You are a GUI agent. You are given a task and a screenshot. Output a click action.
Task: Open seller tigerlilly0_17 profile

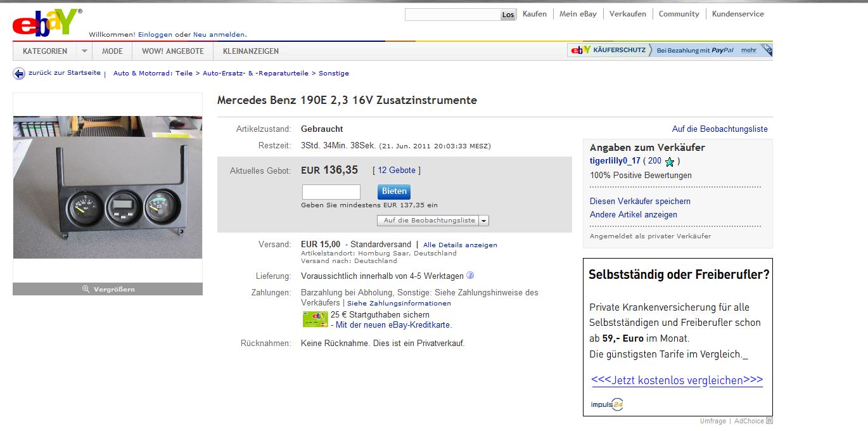click(615, 161)
